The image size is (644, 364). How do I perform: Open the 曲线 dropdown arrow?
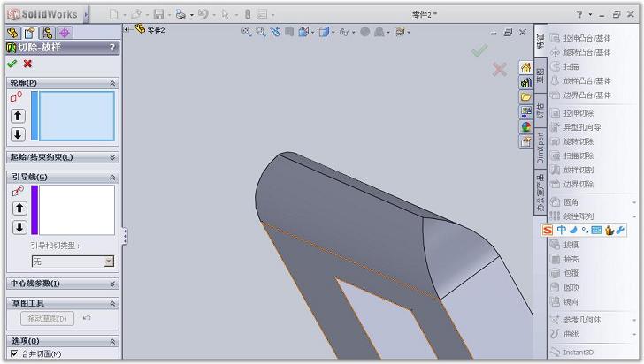[x=634, y=335]
